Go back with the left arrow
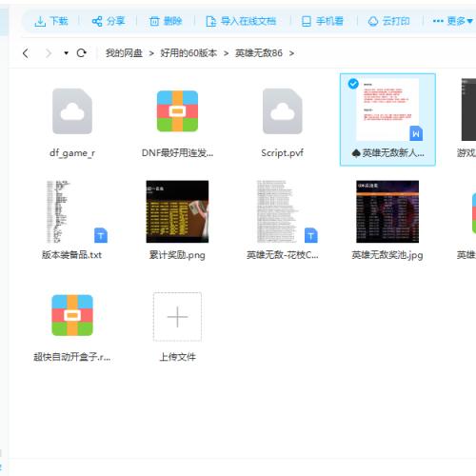476x476 pixels. coord(26,53)
